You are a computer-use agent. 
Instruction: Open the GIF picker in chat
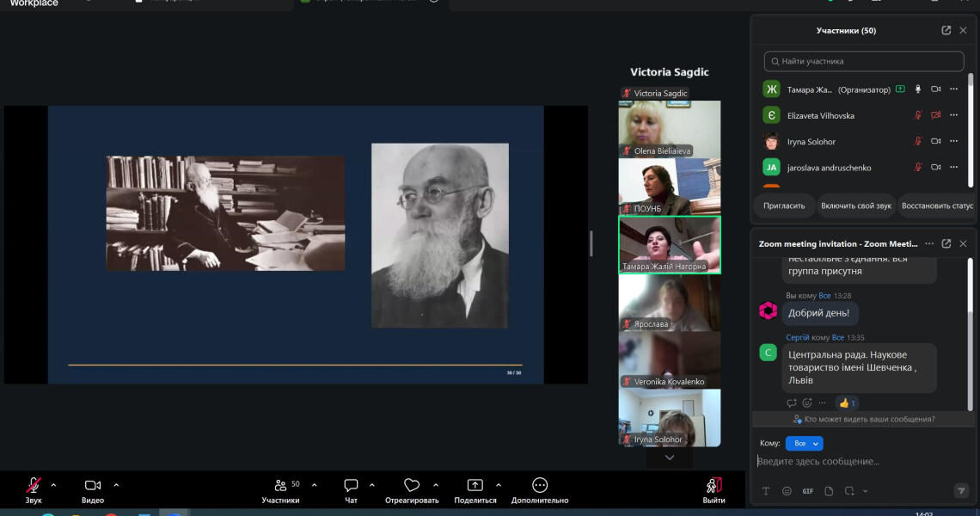pyautogui.click(x=807, y=491)
